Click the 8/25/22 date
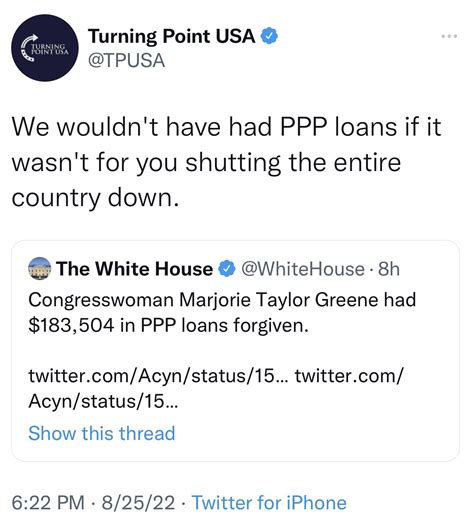 tap(138, 502)
